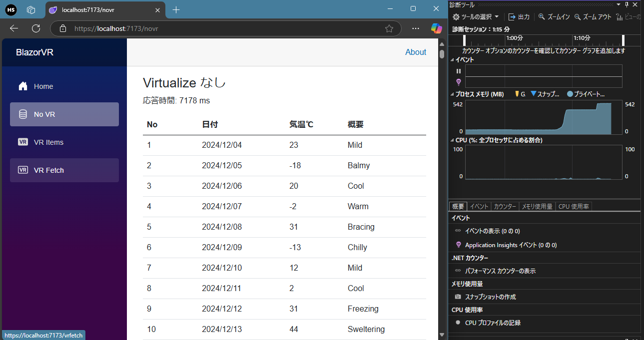
Task: Click the IntelliTrace lightbulb events icon
Action: coord(458,82)
